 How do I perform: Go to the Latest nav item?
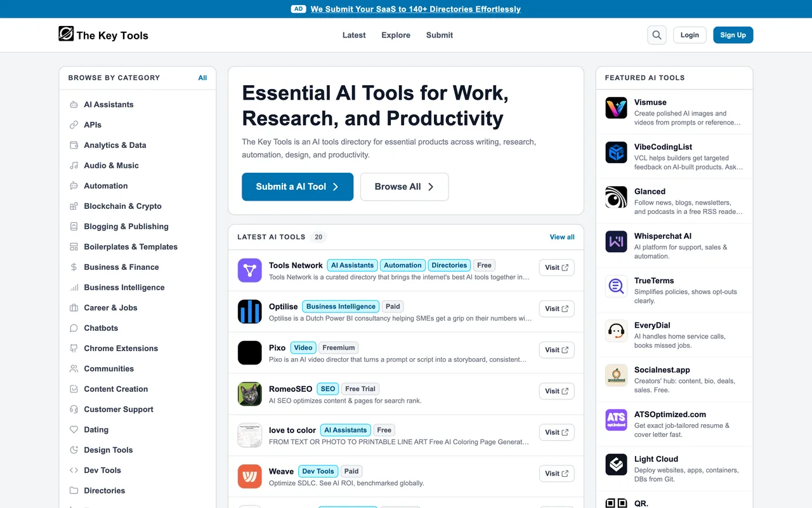point(354,35)
